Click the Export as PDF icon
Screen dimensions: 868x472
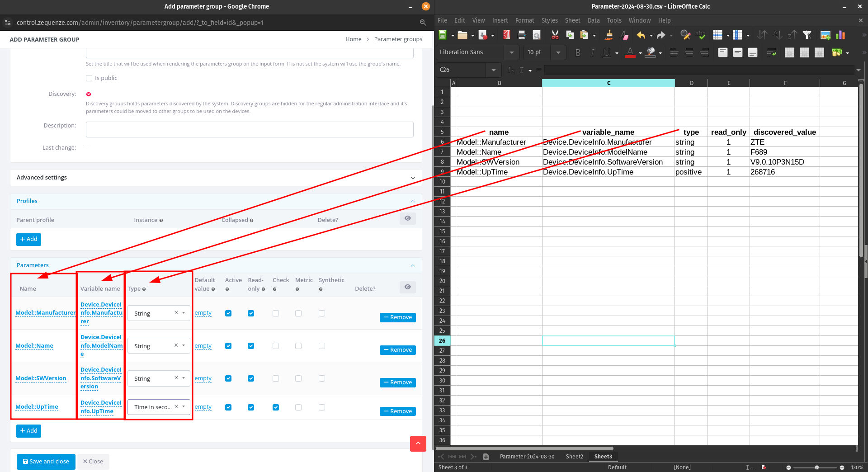[507, 35]
